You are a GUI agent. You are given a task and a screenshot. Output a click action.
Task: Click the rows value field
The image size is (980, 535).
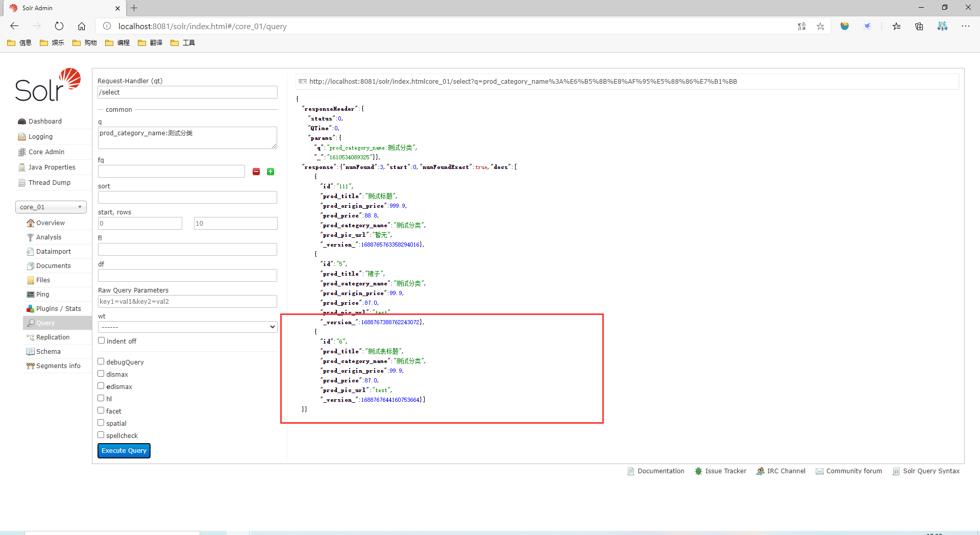pyautogui.click(x=235, y=224)
